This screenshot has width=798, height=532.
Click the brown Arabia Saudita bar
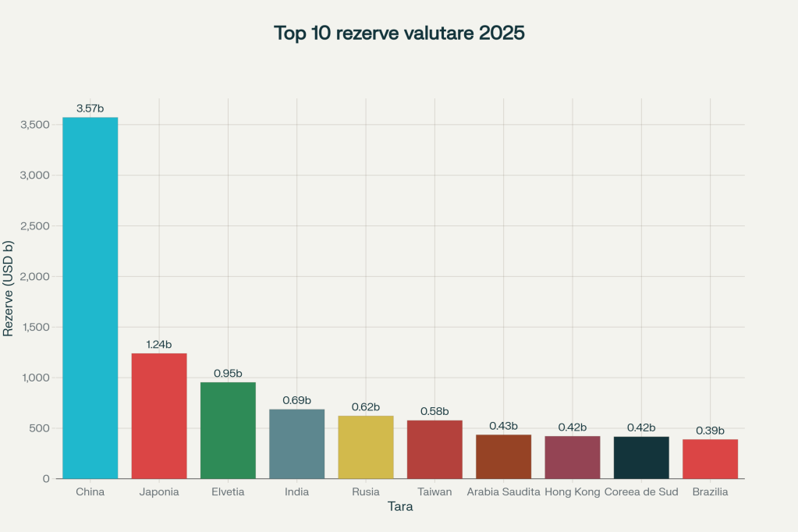coord(503,456)
